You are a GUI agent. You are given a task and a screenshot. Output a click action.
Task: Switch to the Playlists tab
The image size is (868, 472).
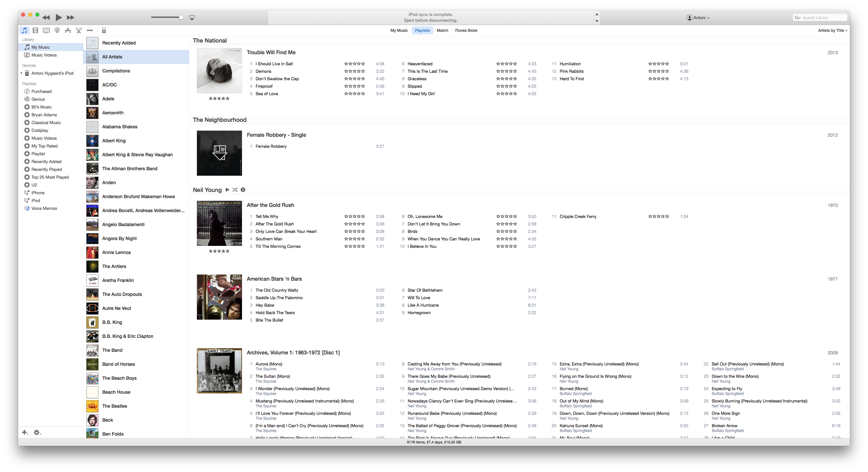[x=422, y=30]
